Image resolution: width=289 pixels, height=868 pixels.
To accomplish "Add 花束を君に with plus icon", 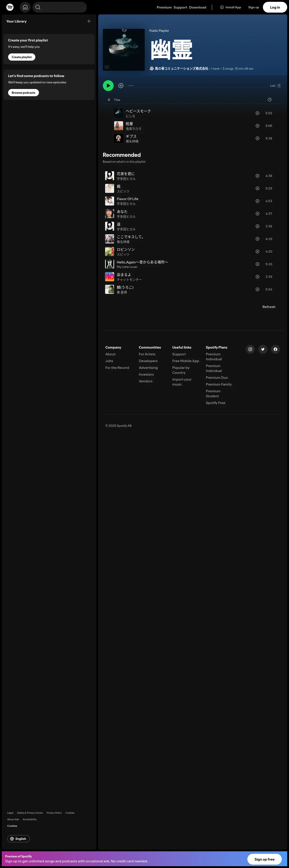I will click(257, 176).
